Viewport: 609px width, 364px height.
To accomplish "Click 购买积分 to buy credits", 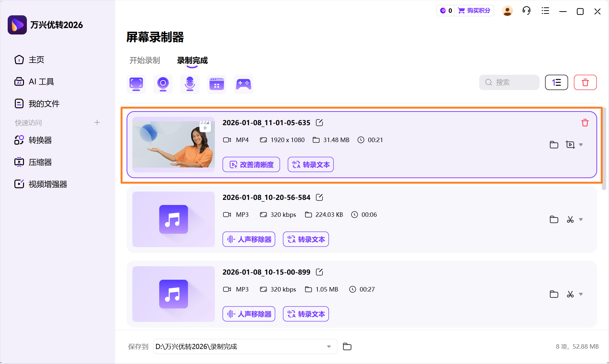I will pyautogui.click(x=474, y=11).
